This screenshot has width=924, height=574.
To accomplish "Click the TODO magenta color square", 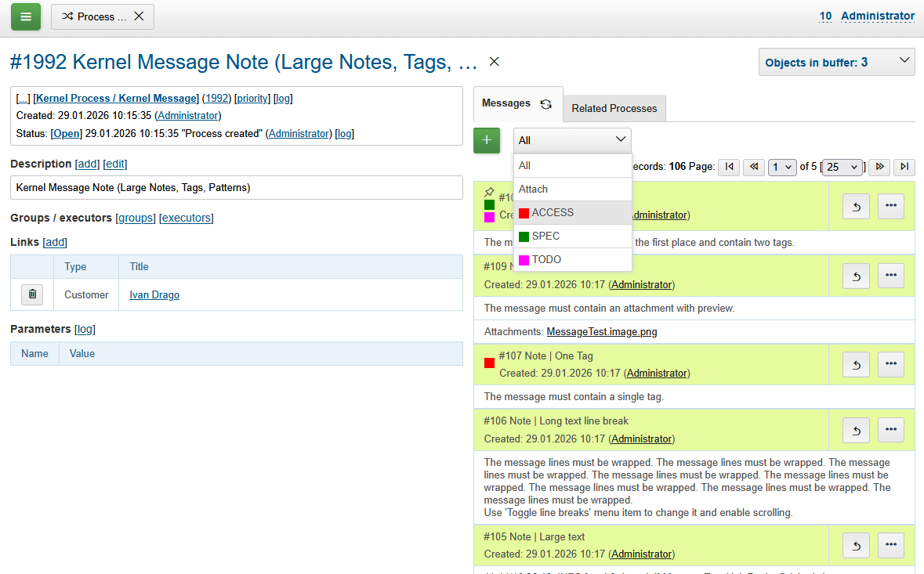I will [522, 259].
